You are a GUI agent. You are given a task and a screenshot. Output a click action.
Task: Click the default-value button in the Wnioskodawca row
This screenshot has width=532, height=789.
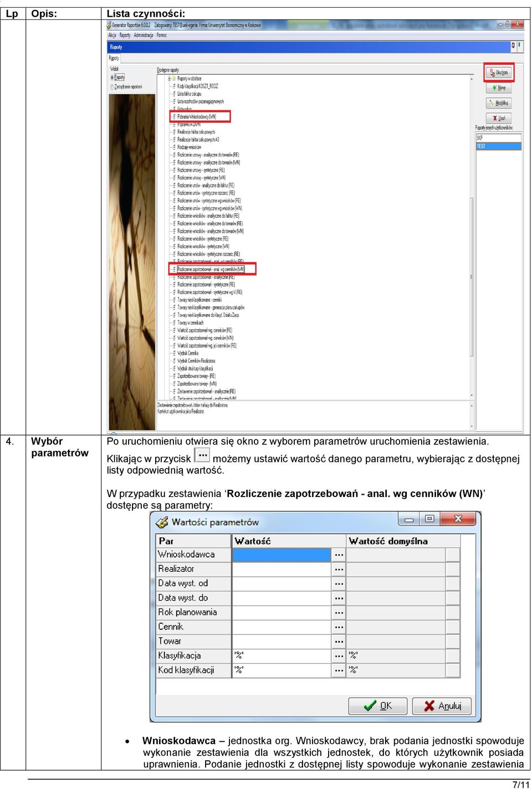coord(453,555)
